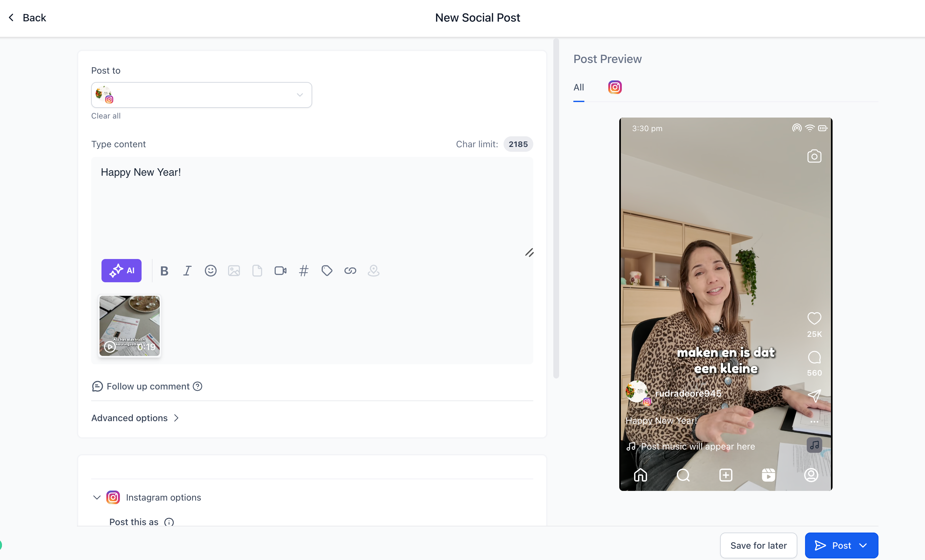Click the Back arrow
The image size is (925, 560).
click(11, 18)
